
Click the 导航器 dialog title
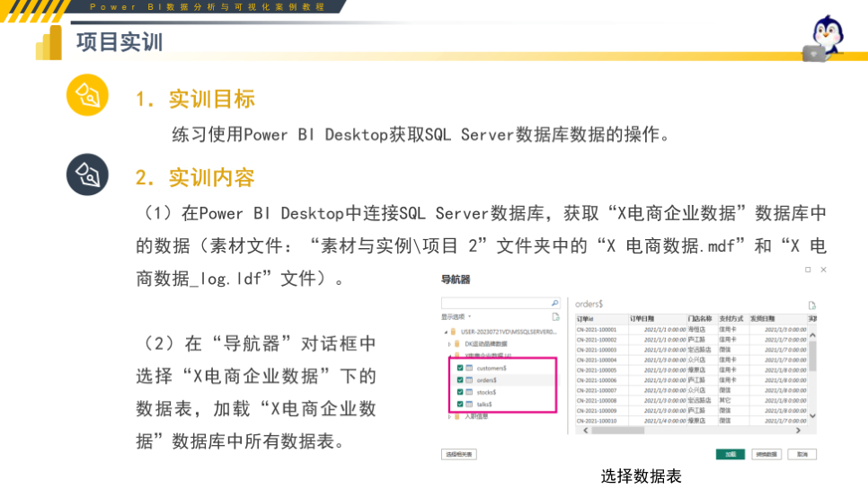point(456,280)
